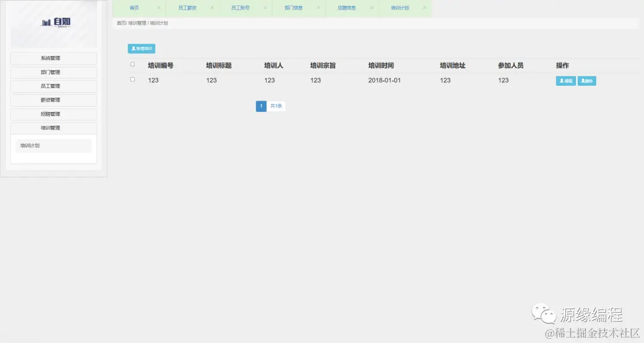The image size is (644, 343).
Task: Switch to the 应聘信息 tab
Action: [x=346, y=8]
